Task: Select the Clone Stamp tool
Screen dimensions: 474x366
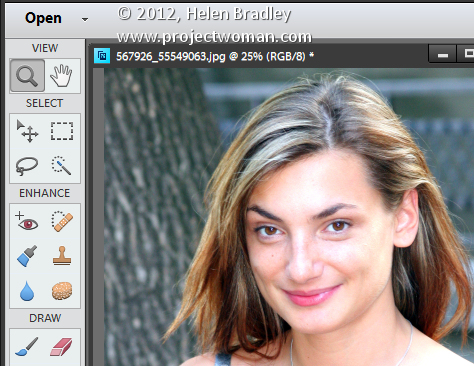Action: pyautogui.click(x=62, y=256)
